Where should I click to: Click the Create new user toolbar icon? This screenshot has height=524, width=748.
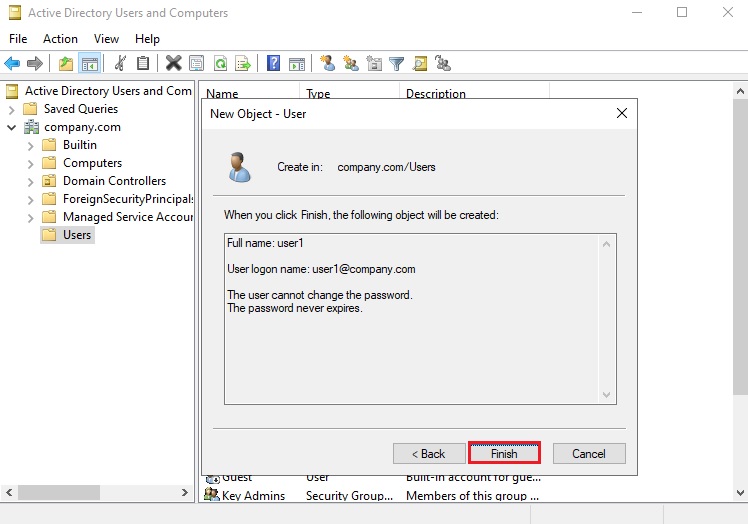click(327, 63)
